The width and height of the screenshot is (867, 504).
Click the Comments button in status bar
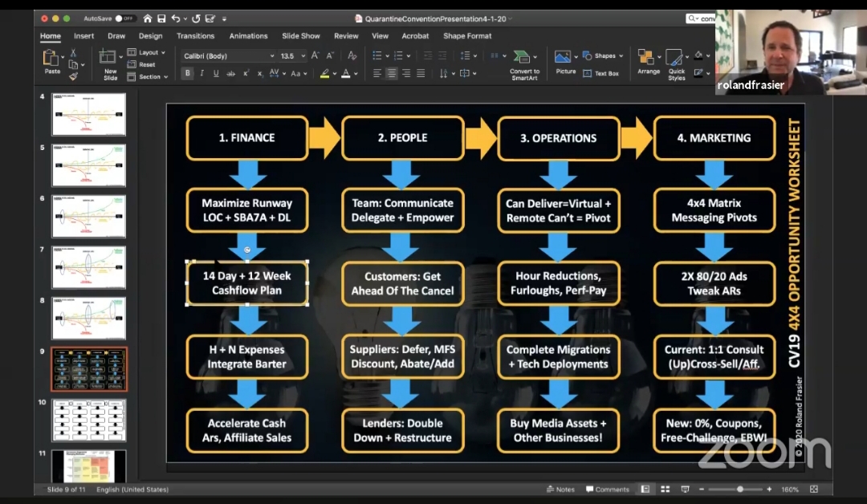click(x=607, y=489)
